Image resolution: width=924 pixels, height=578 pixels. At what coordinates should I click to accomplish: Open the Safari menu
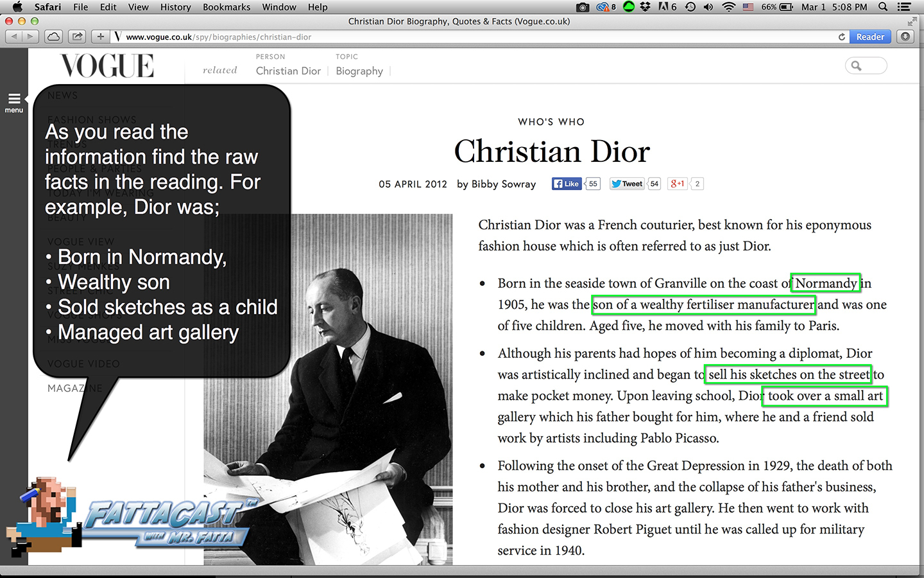[x=47, y=7]
